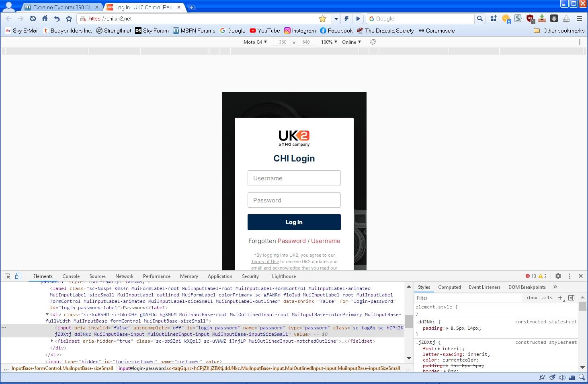The image size is (588, 384).
Task: Open DevTools settings gear
Action: click(558, 276)
